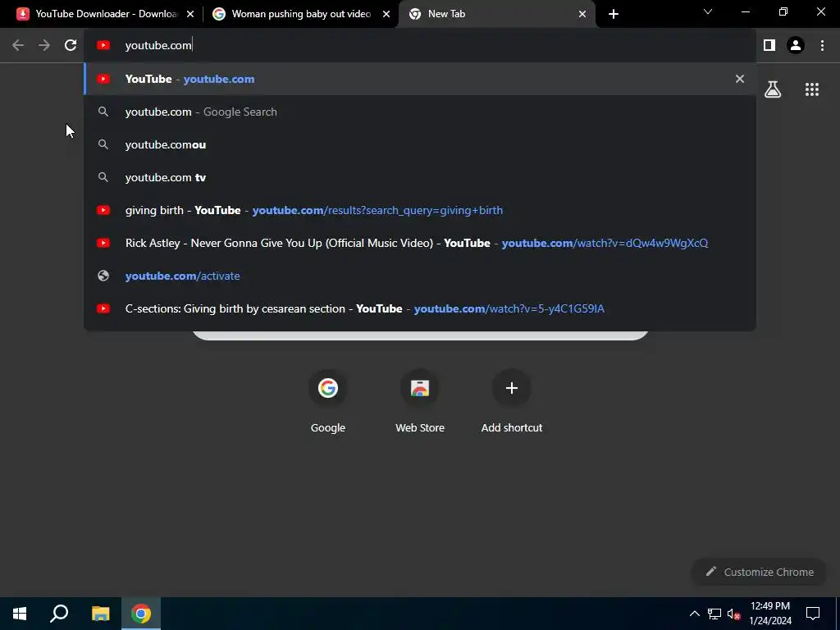The height and width of the screenshot is (630, 840).
Task: Open the muted volume tray icon
Action: click(x=734, y=614)
